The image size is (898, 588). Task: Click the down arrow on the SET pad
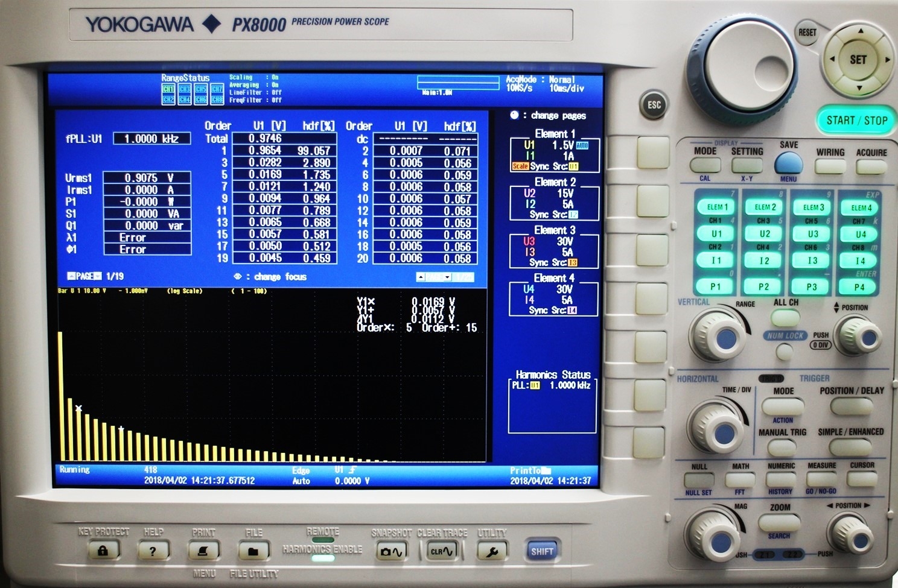coord(859,89)
